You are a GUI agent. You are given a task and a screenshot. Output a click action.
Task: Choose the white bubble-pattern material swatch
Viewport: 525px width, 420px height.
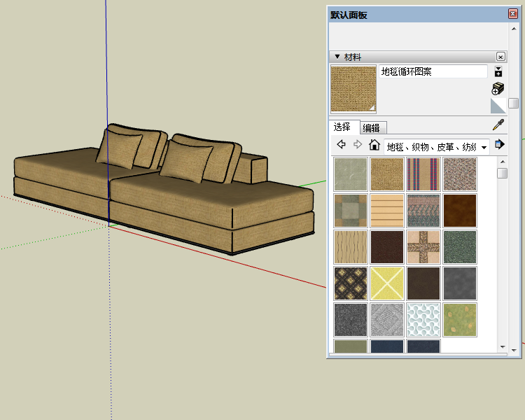(423, 320)
